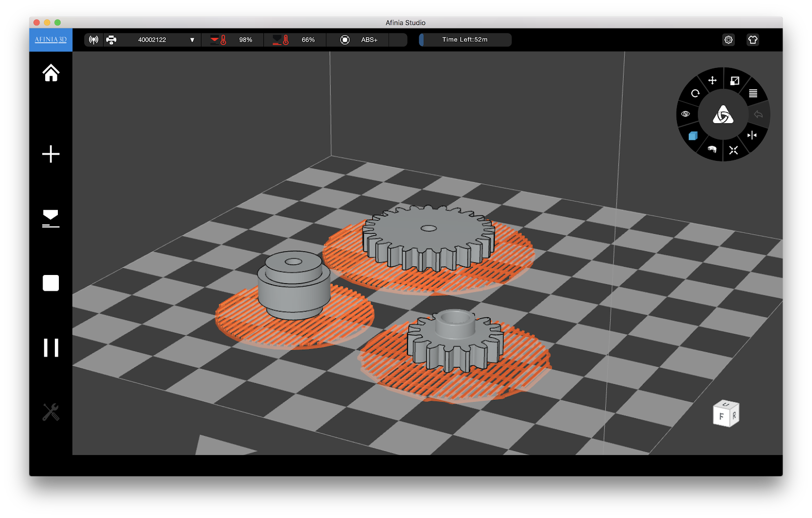The image size is (812, 518).
Task: Click the top face of view cube
Action: 726,404
